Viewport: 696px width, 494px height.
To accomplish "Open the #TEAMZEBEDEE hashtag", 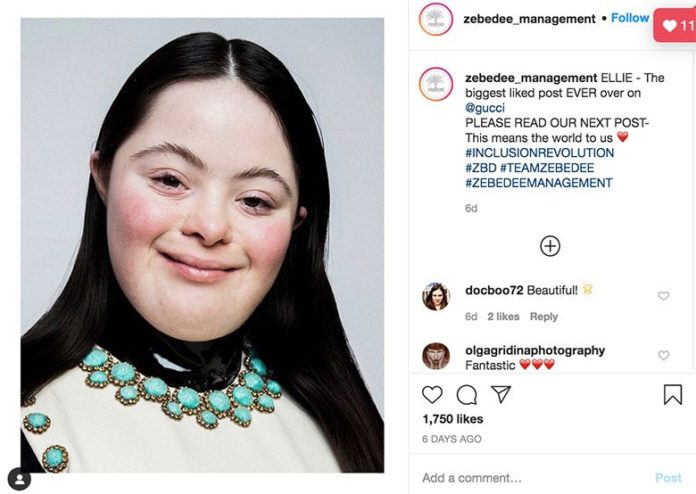I will click(547, 168).
